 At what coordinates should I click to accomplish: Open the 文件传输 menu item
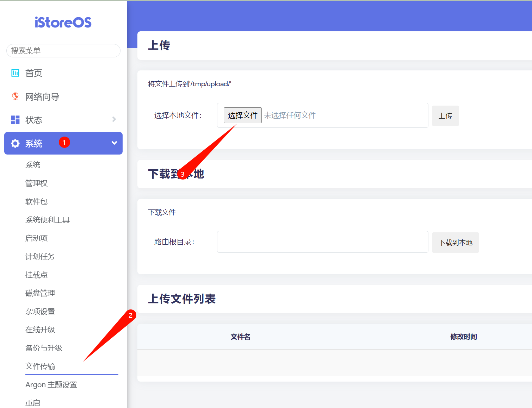tap(40, 366)
